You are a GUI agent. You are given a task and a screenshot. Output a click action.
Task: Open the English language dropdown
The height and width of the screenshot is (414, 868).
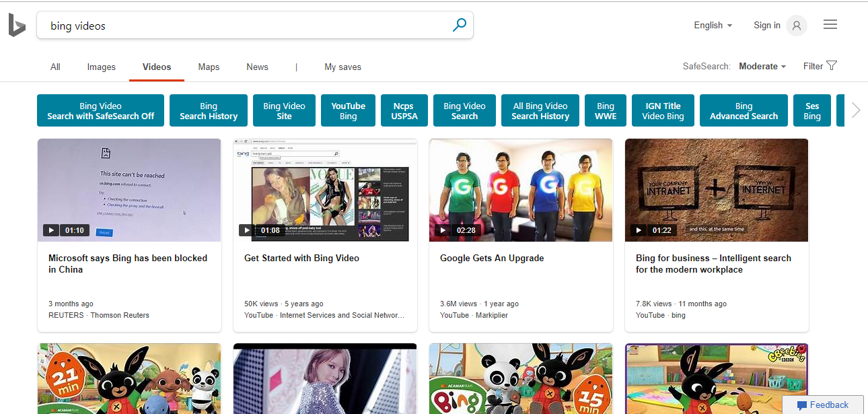point(713,25)
